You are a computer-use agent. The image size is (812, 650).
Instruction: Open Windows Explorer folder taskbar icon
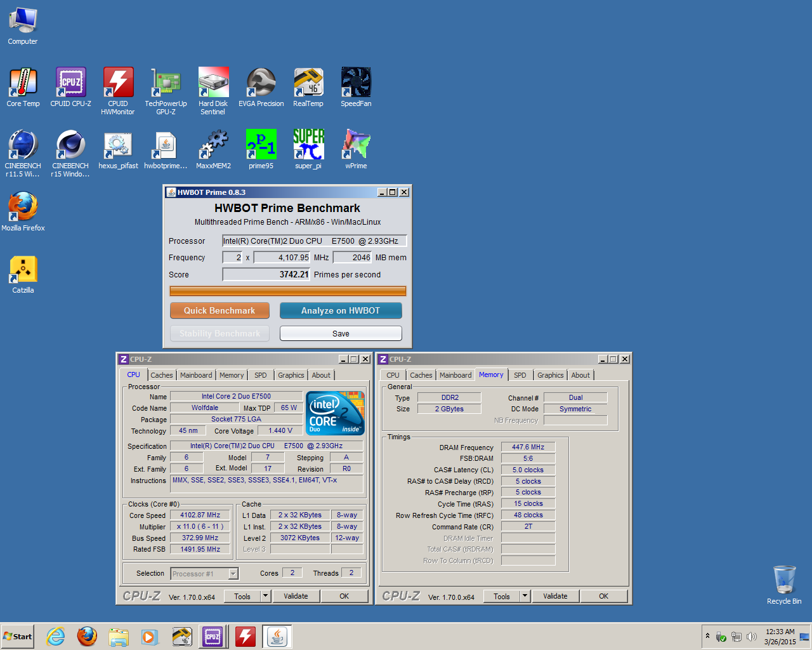point(119,636)
